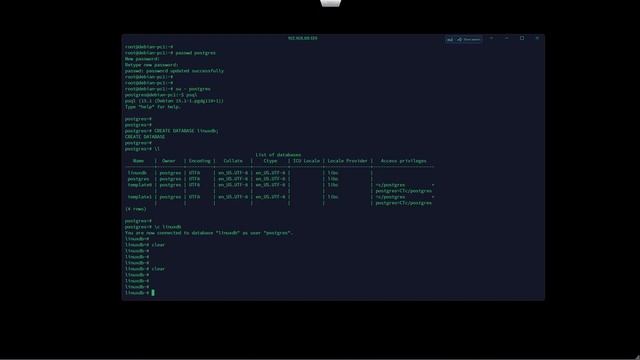Click the 'passwd postgres' command line
The height and width of the screenshot is (360, 640).
click(x=170, y=53)
